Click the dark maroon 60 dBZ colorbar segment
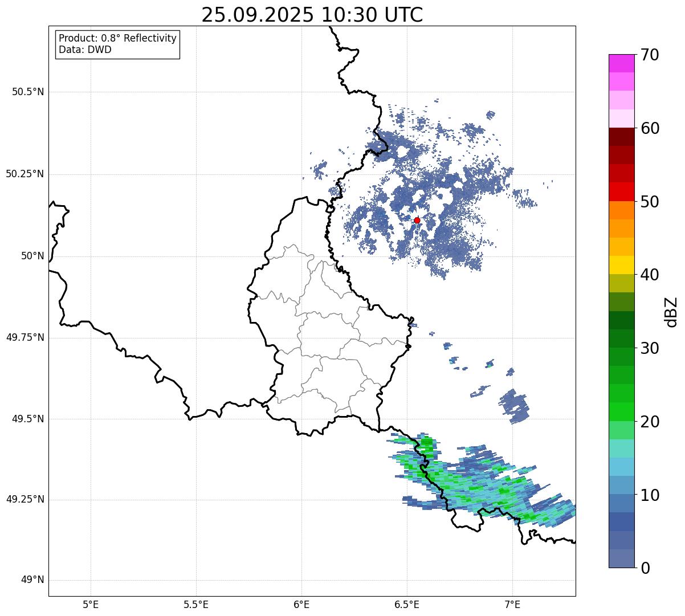Image resolution: width=685 pixels, height=616 pixels. click(621, 137)
